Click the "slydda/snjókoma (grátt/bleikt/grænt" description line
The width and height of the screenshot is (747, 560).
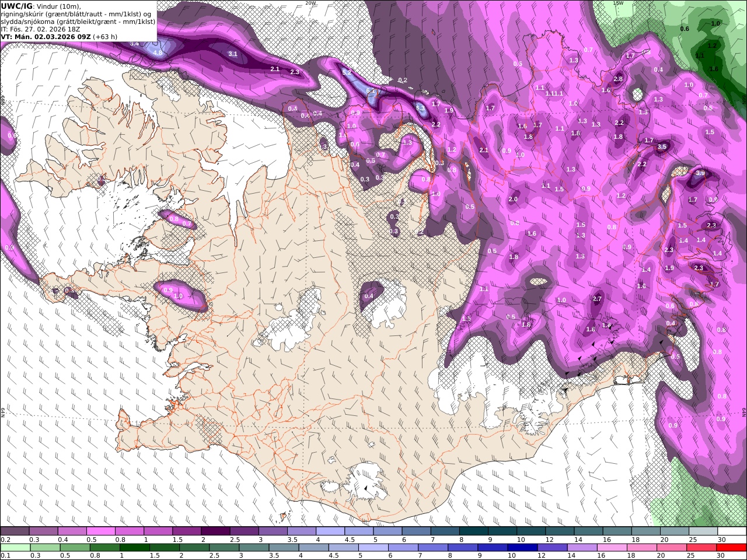(x=78, y=22)
